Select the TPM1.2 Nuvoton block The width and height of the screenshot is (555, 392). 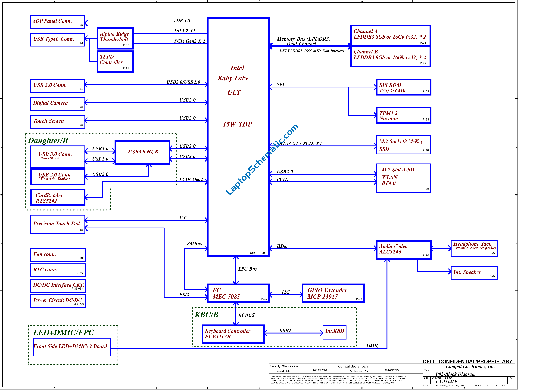pyautogui.click(x=403, y=115)
